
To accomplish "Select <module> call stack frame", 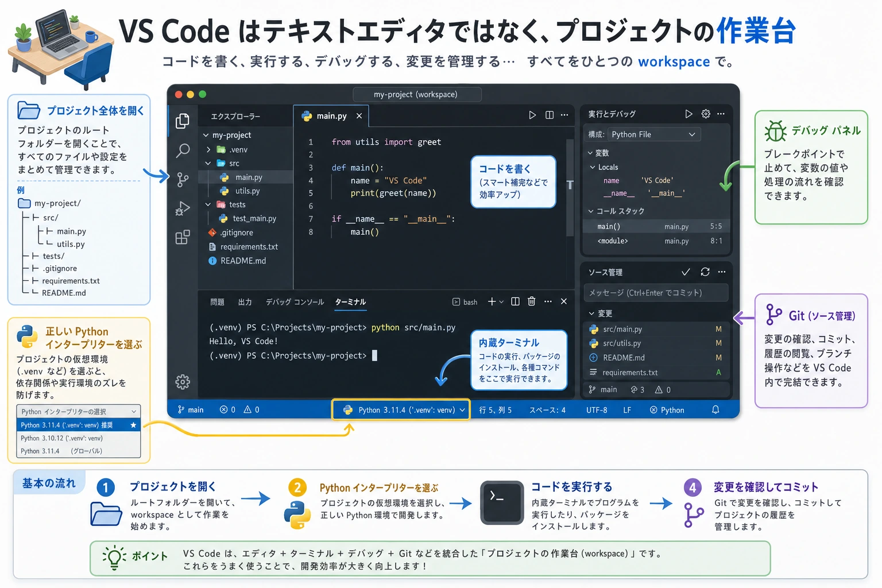I will (656, 241).
